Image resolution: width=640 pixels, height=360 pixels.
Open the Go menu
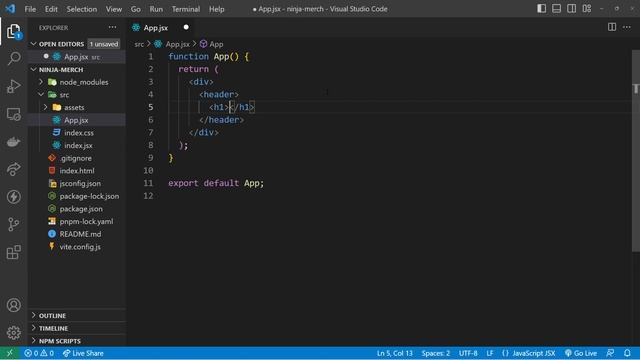[136, 9]
